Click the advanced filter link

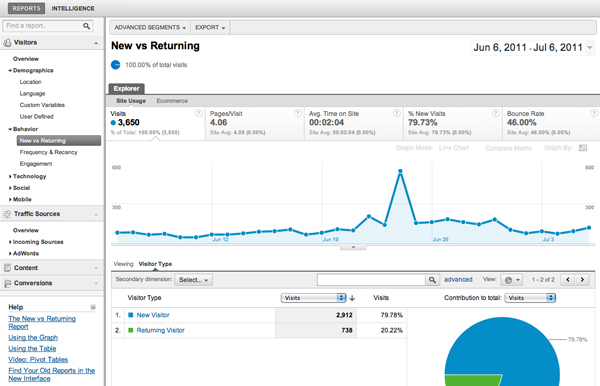click(x=458, y=280)
